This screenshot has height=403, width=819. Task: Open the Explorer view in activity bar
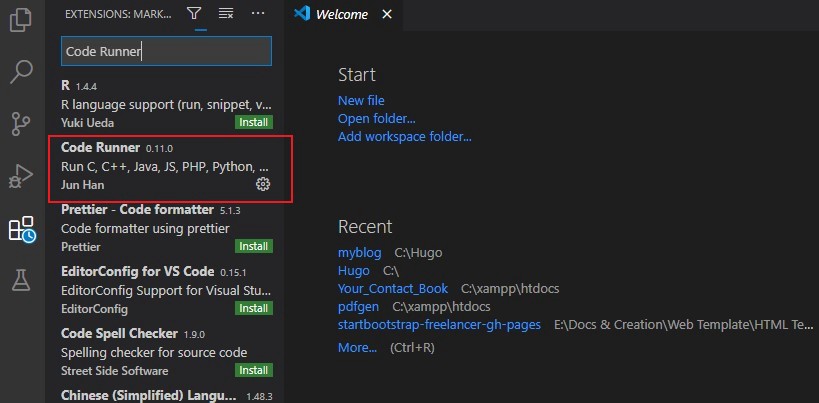point(21,21)
